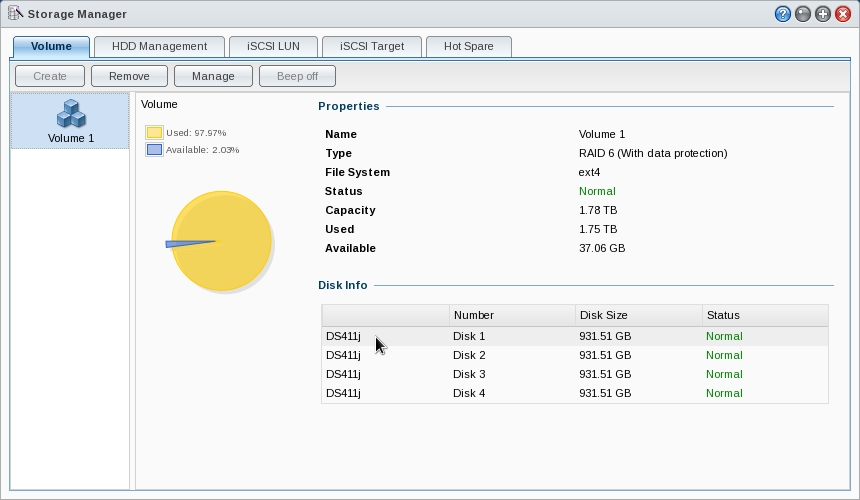This screenshot has height=500, width=860.
Task: Select the Disk 2 row
Action: 575,355
